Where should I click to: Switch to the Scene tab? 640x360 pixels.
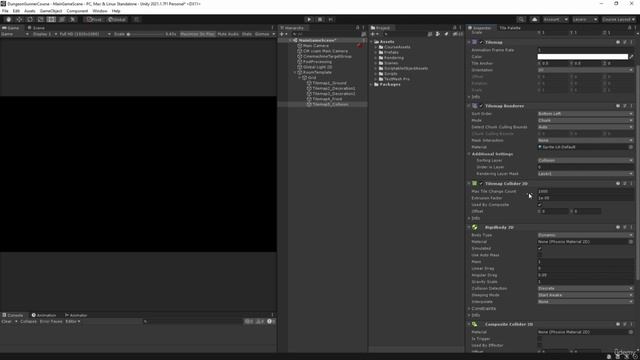[x=36, y=28]
